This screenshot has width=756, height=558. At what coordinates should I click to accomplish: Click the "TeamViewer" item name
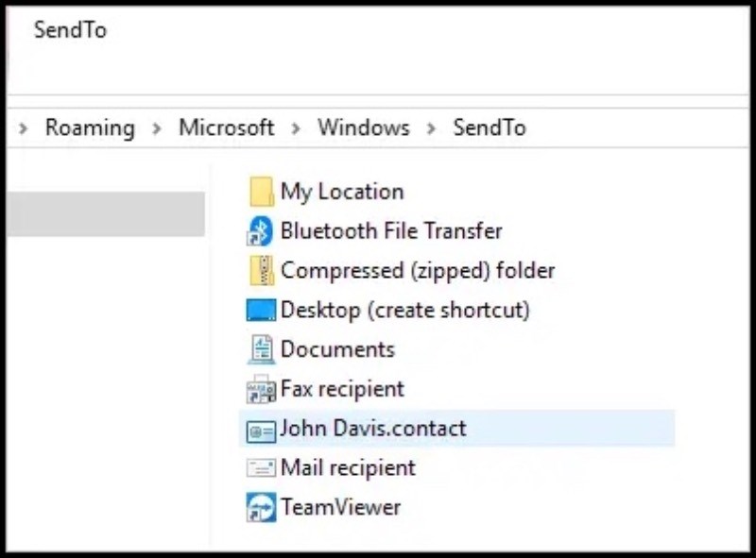click(x=341, y=507)
